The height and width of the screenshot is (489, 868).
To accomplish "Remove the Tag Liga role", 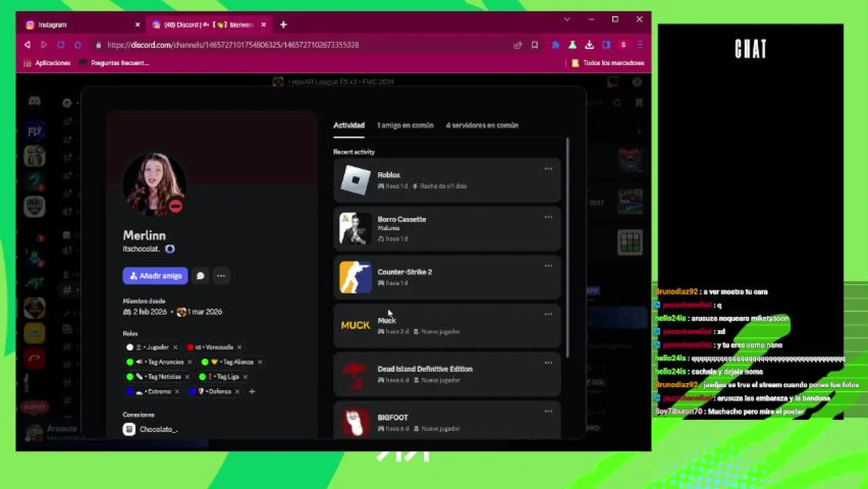I will [x=245, y=376].
